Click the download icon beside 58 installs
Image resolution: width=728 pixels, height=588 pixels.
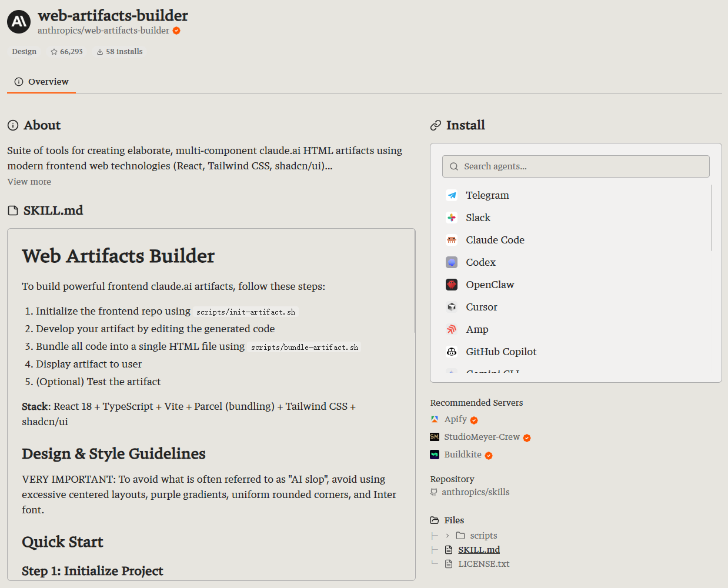pyautogui.click(x=100, y=52)
